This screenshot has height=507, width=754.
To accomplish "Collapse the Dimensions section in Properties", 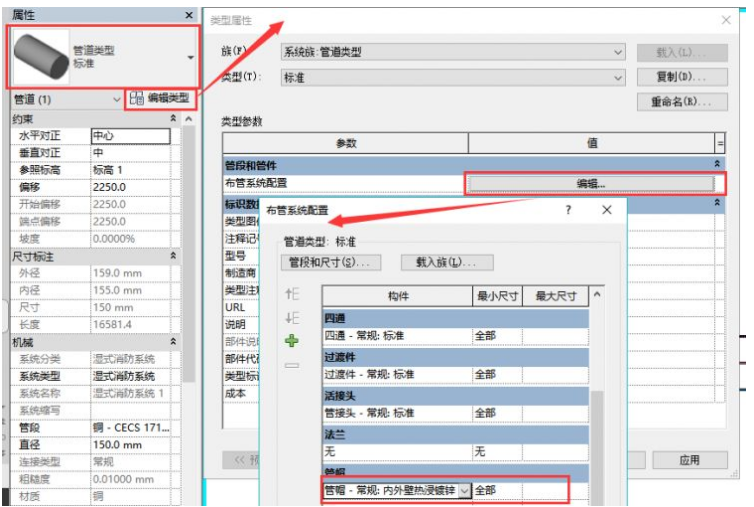I will click(x=173, y=256).
